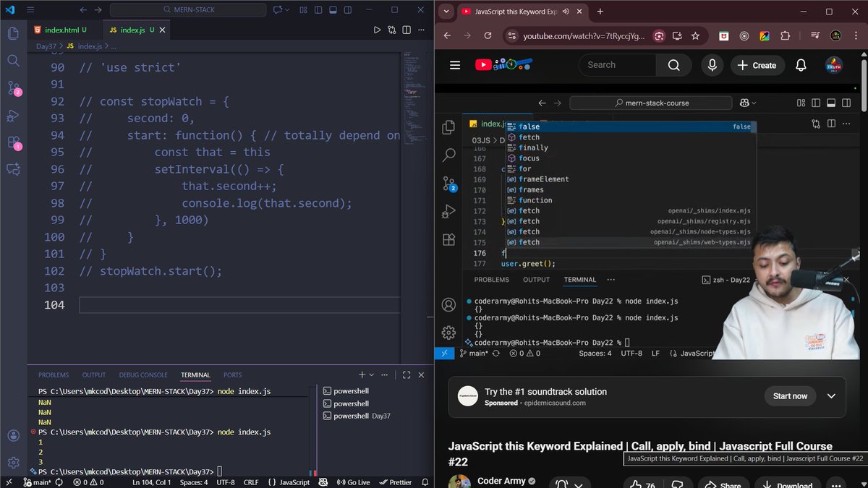Open the Accounts menu in VS Code

(13, 436)
